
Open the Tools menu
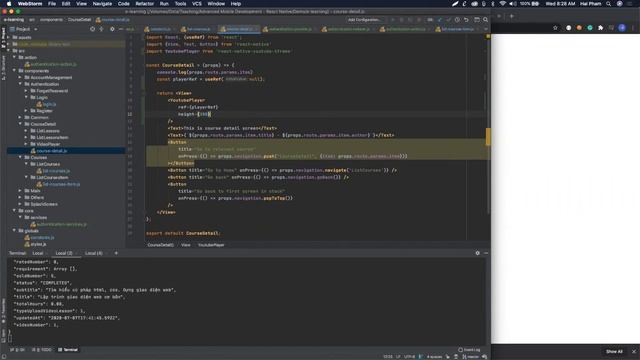tap(180, 4)
